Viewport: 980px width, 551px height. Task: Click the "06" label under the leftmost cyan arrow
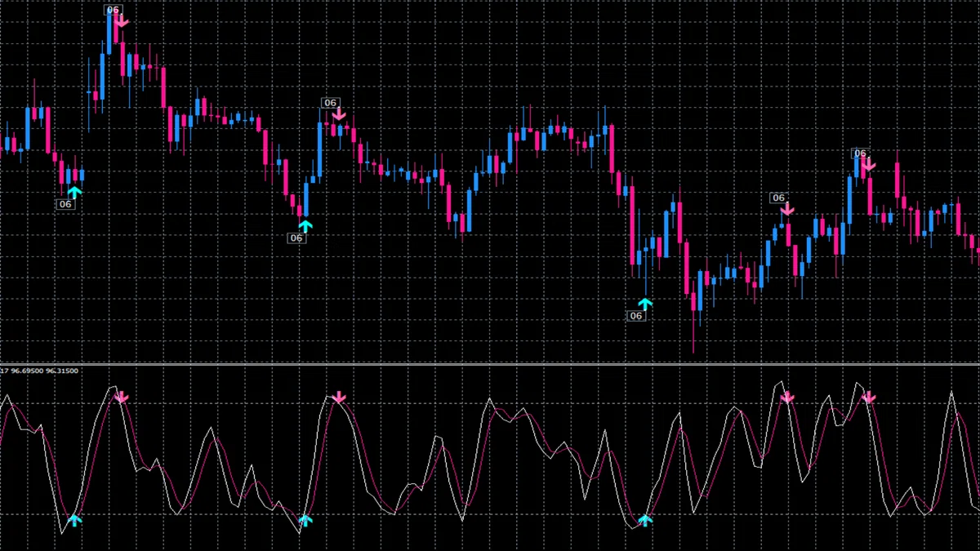pyautogui.click(x=66, y=204)
